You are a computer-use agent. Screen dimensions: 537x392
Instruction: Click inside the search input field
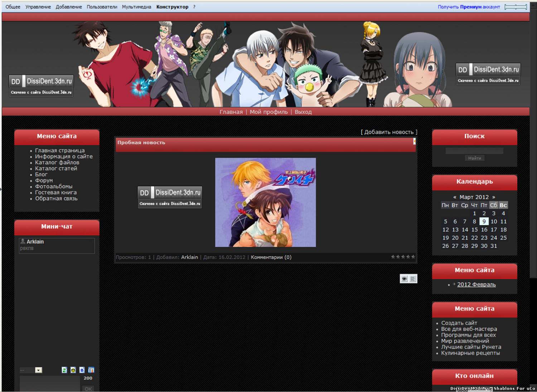[474, 151]
